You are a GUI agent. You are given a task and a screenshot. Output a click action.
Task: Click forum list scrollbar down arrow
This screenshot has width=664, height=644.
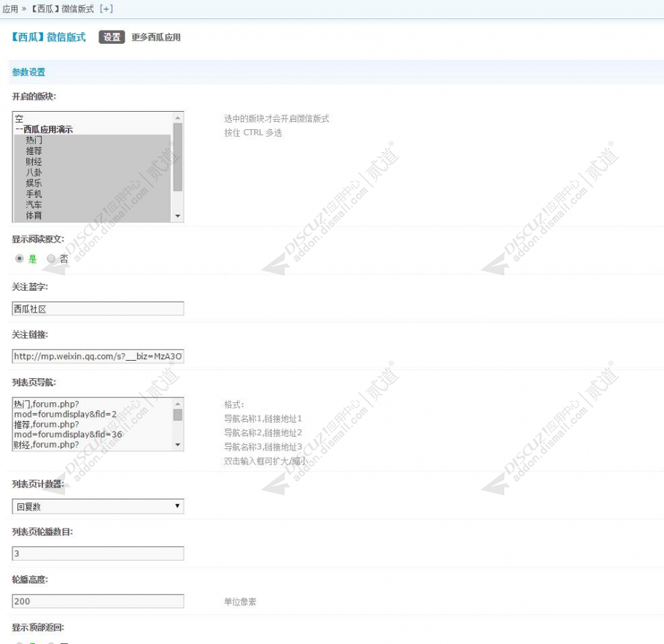pyautogui.click(x=178, y=216)
